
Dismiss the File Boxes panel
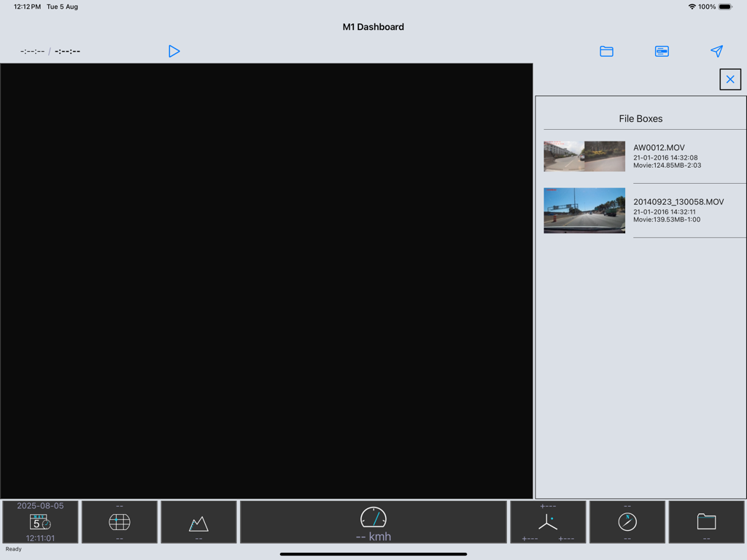(x=729, y=79)
